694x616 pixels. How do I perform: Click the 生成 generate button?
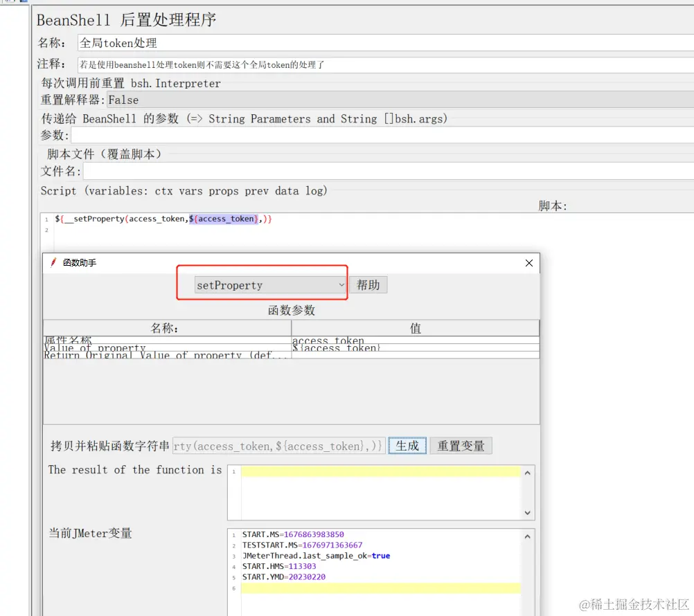pyautogui.click(x=407, y=446)
